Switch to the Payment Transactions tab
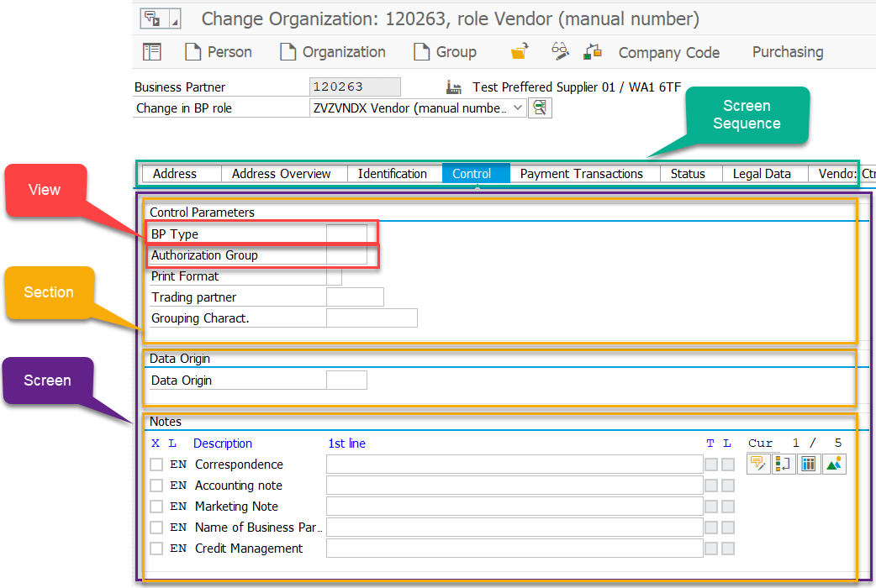 pos(584,174)
